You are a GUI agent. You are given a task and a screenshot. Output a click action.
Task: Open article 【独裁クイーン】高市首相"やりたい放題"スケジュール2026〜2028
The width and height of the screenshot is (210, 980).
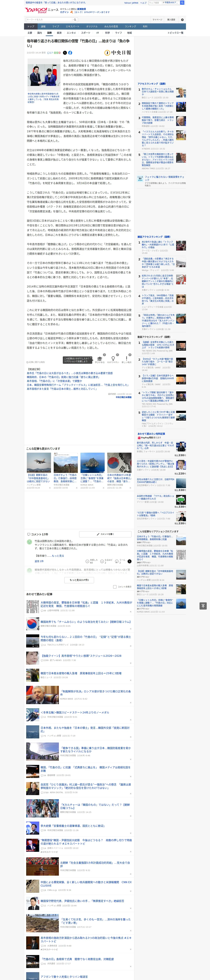(81, 656)
